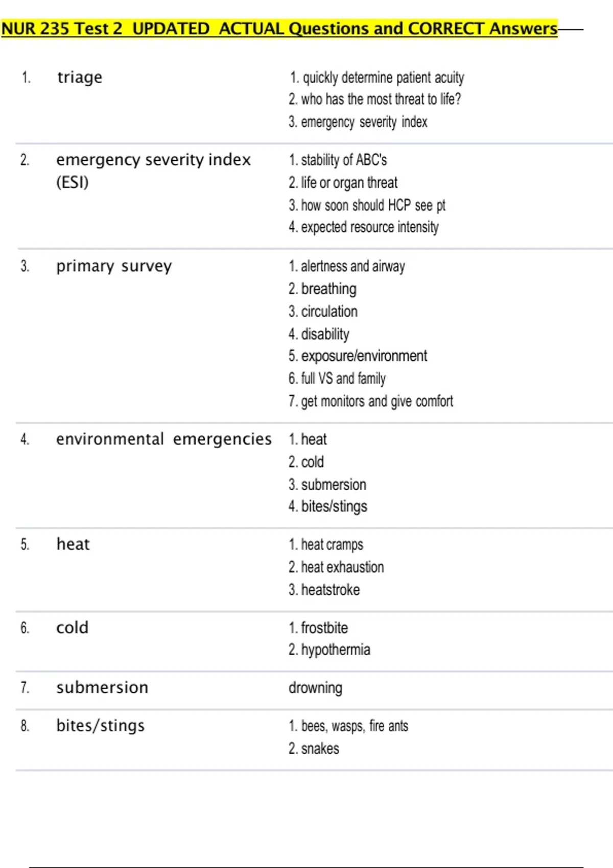Click the term "triage"
The height and width of the screenshot is (868, 613).
[x=80, y=77]
